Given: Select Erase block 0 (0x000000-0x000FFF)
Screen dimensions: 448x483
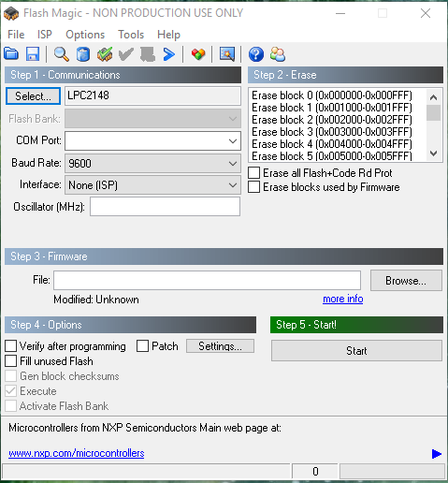Looking at the screenshot, I should (332, 95).
